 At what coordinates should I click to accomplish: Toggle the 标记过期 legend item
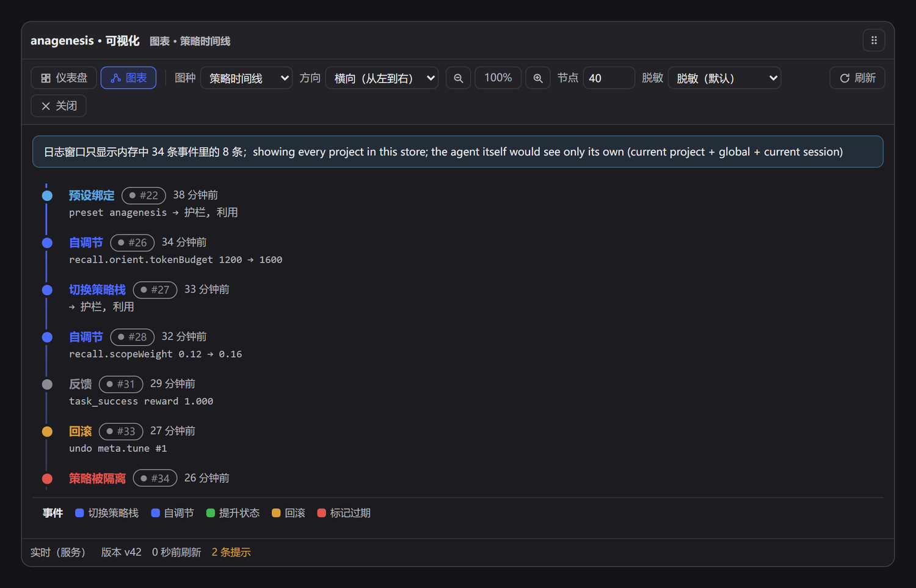344,513
